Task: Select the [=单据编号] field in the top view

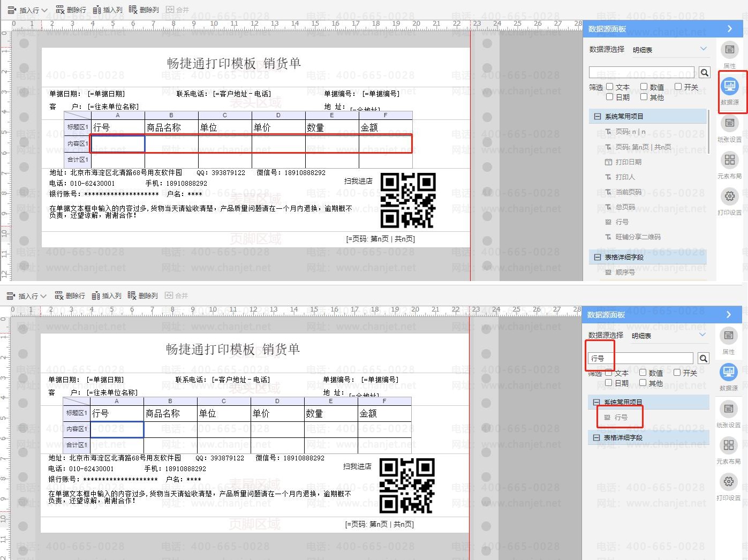Action: click(381, 94)
